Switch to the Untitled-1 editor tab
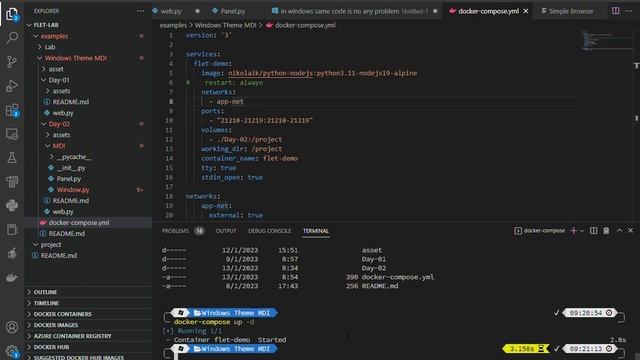The width and height of the screenshot is (640, 360). click(x=354, y=11)
